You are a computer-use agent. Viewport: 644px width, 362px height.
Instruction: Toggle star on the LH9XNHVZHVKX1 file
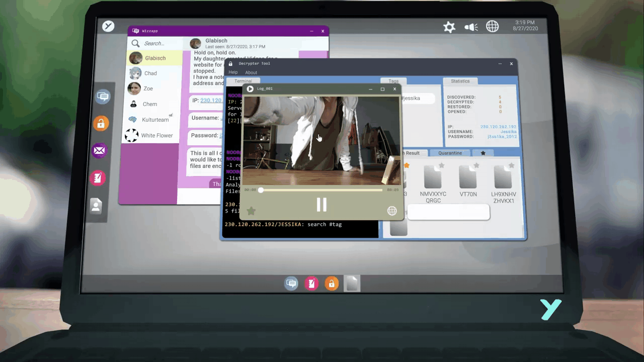pyautogui.click(x=511, y=165)
